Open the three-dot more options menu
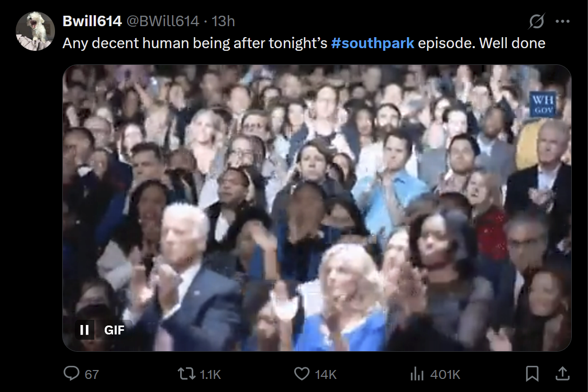588x392 pixels. pos(562,21)
